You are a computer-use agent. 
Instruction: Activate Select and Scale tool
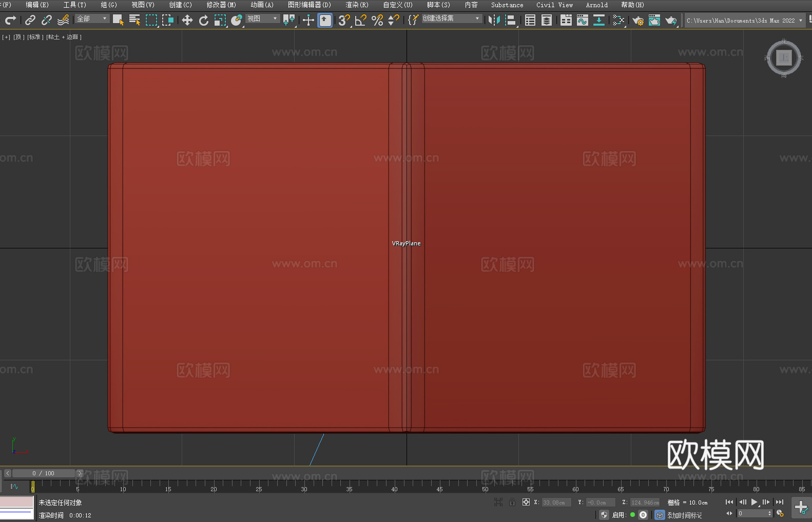220,20
